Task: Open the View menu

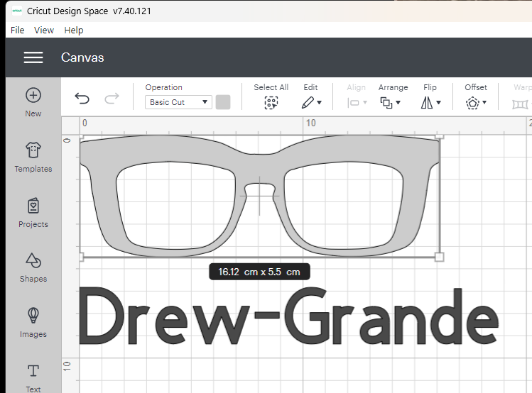Action: tap(44, 30)
